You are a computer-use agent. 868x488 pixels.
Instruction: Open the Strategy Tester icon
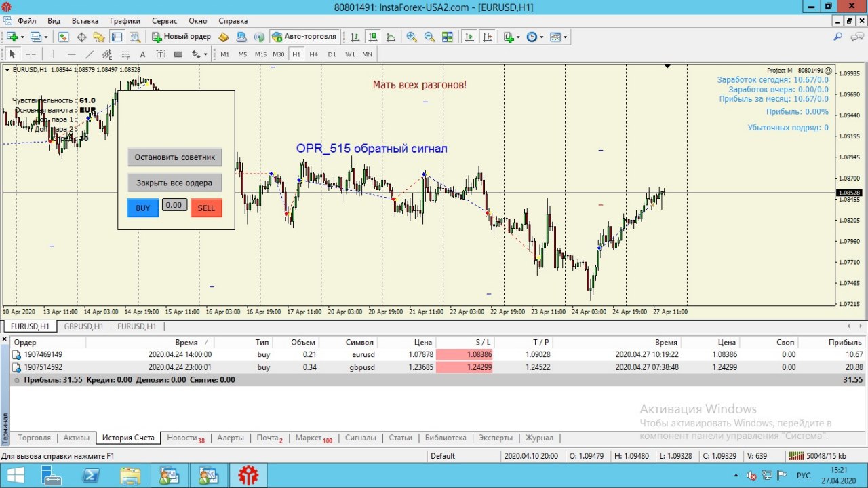click(134, 37)
